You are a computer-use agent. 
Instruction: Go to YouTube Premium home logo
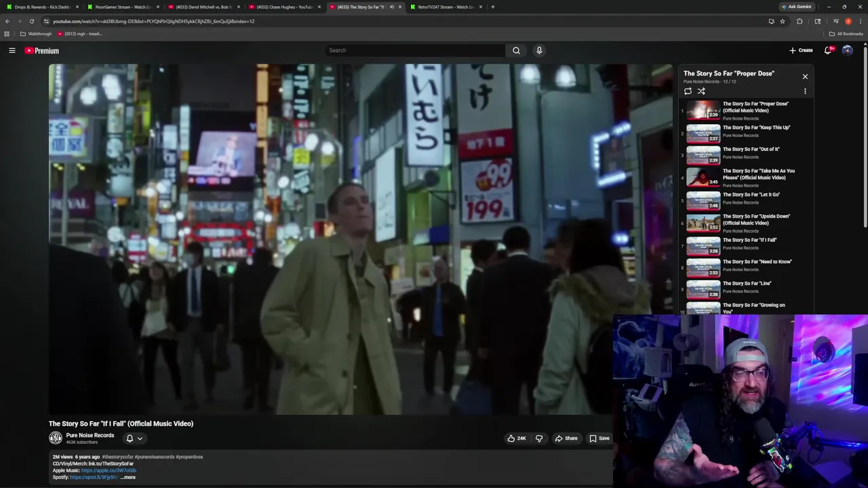click(42, 51)
